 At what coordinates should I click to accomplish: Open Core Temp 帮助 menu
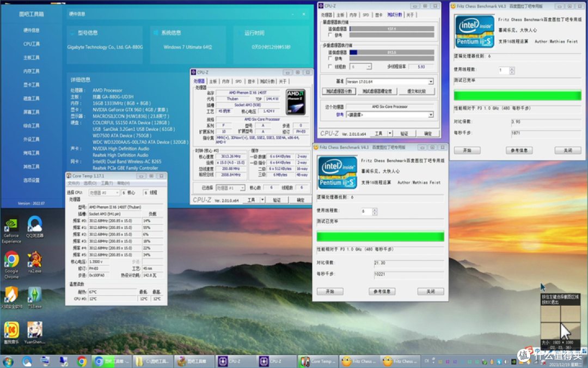pyautogui.click(x=124, y=183)
